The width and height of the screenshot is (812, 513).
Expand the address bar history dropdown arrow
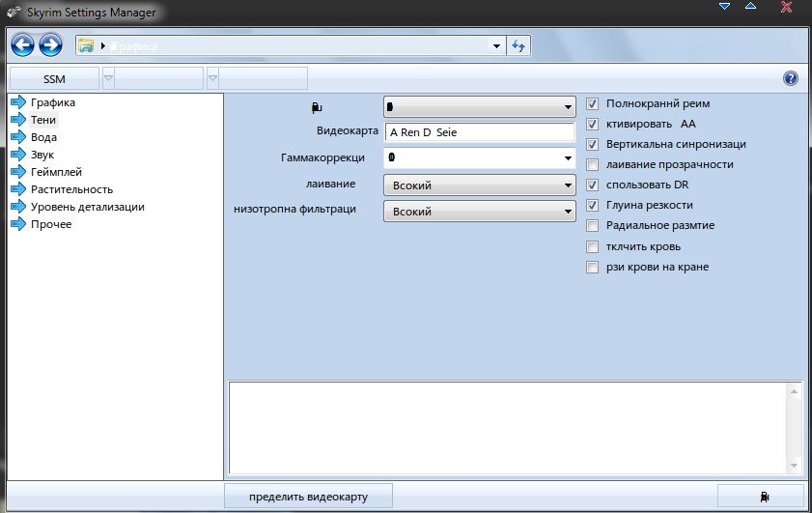(x=496, y=46)
